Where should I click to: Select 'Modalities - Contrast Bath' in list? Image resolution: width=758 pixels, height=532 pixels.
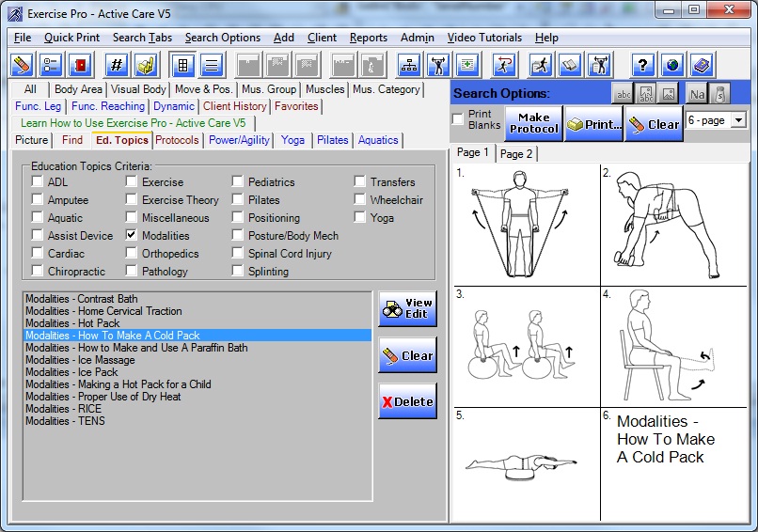click(x=197, y=299)
